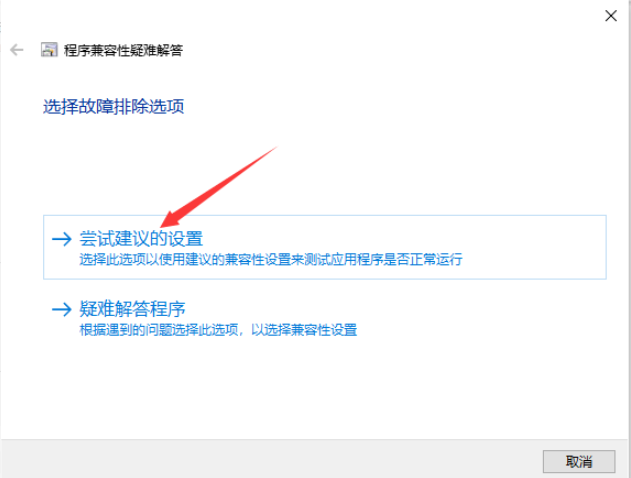This screenshot has width=631, height=478.
Task: Click the 根据遇到的问题选择此选项 description text
Action: point(218,330)
